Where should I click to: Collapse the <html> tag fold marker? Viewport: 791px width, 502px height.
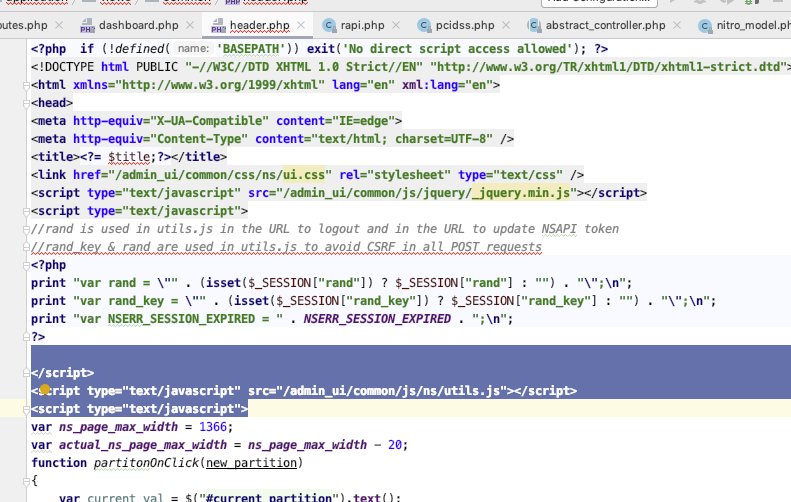coord(26,85)
